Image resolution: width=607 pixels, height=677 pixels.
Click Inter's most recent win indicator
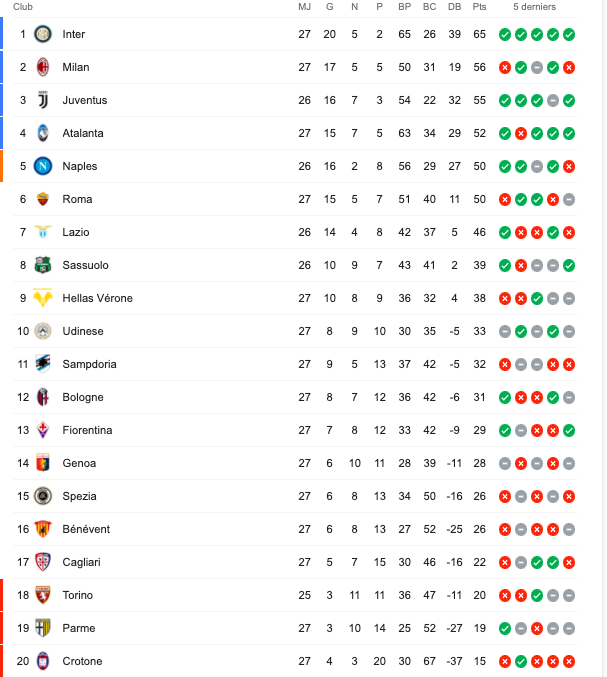tap(569, 34)
